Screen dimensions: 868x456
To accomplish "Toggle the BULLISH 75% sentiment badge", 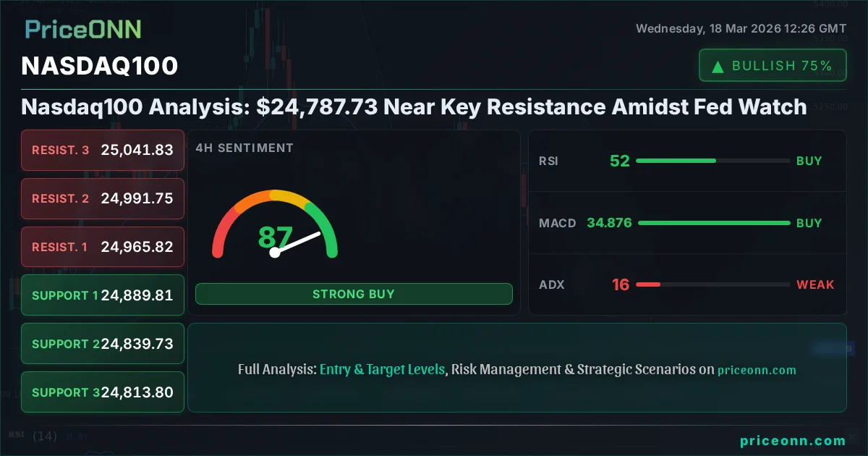I will pyautogui.click(x=773, y=64).
